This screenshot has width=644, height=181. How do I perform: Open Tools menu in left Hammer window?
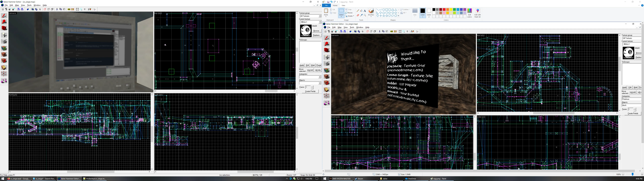[x=29, y=5]
